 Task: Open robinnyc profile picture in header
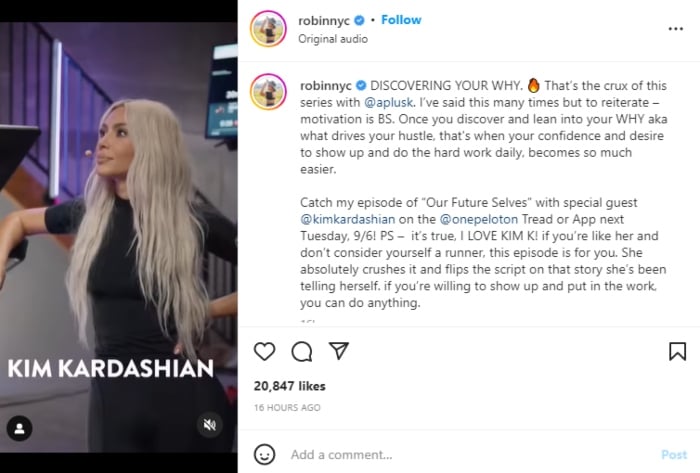click(268, 29)
